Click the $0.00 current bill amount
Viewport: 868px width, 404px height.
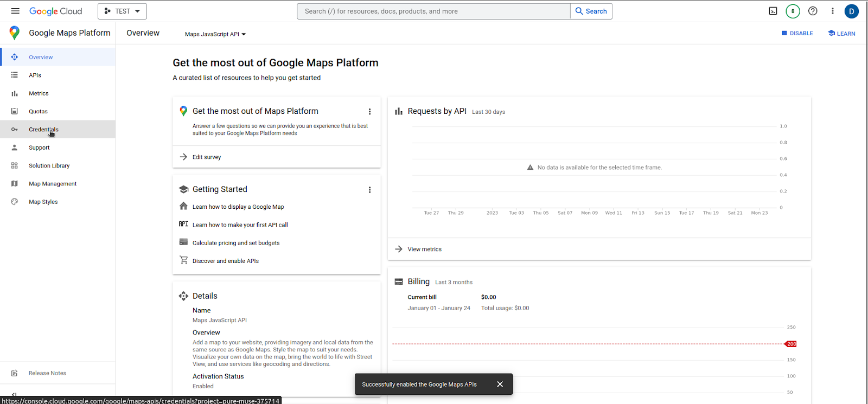(x=489, y=297)
